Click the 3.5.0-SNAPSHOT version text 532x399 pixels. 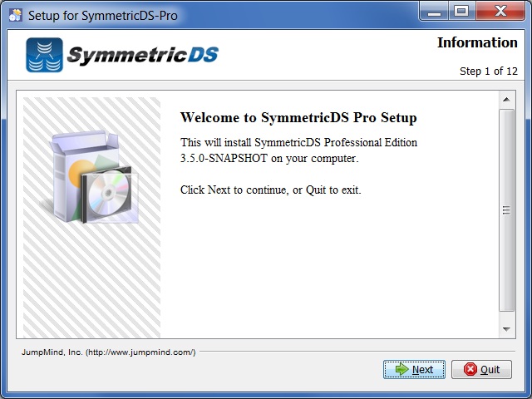[x=224, y=158]
